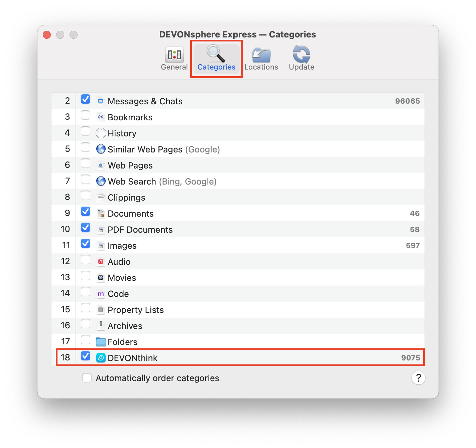Image resolution: width=476 pixels, height=448 pixels.
Task: Click the History clock icon
Action: coord(101,133)
